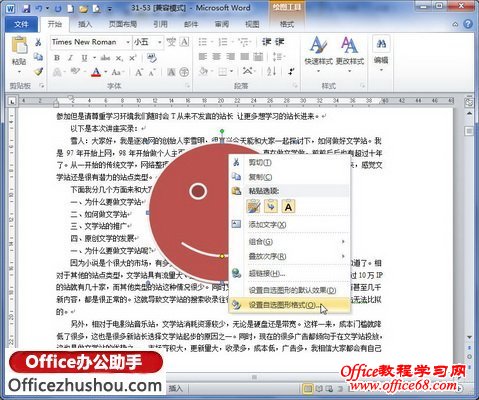Click the Decrease Indent icon

[x=266, y=42]
